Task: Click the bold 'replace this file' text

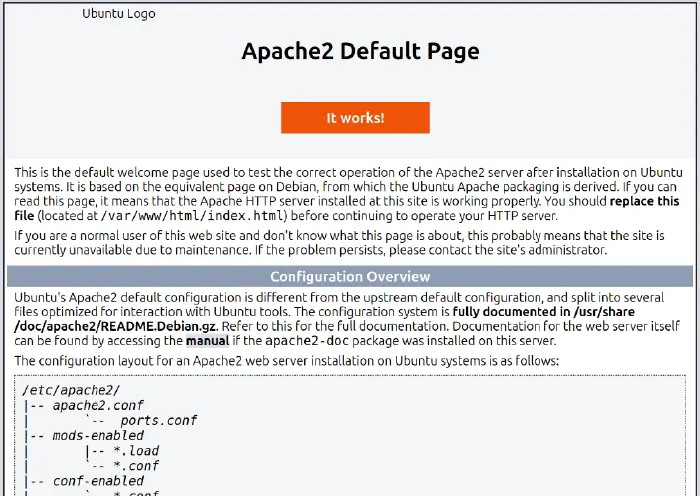Action: pyautogui.click(x=644, y=201)
